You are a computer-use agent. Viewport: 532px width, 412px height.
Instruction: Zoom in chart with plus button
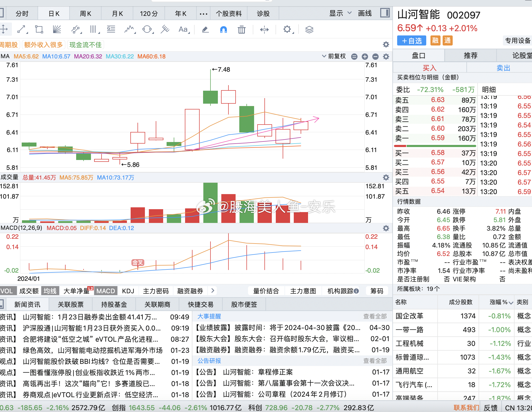pyautogui.click(x=365, y=56)
